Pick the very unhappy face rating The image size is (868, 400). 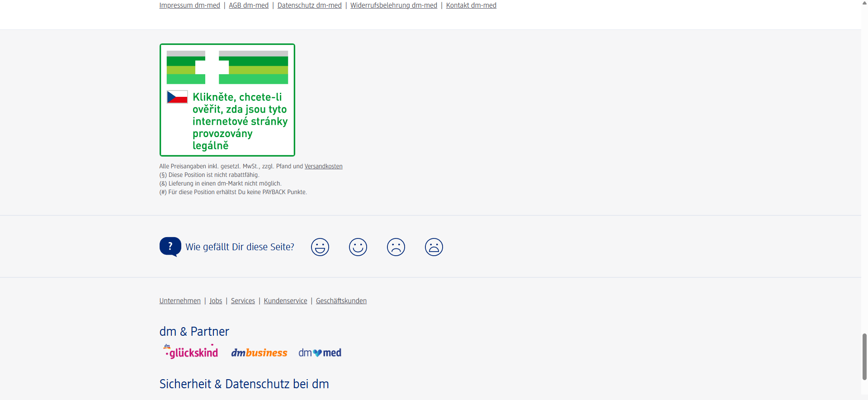point(434,247)
